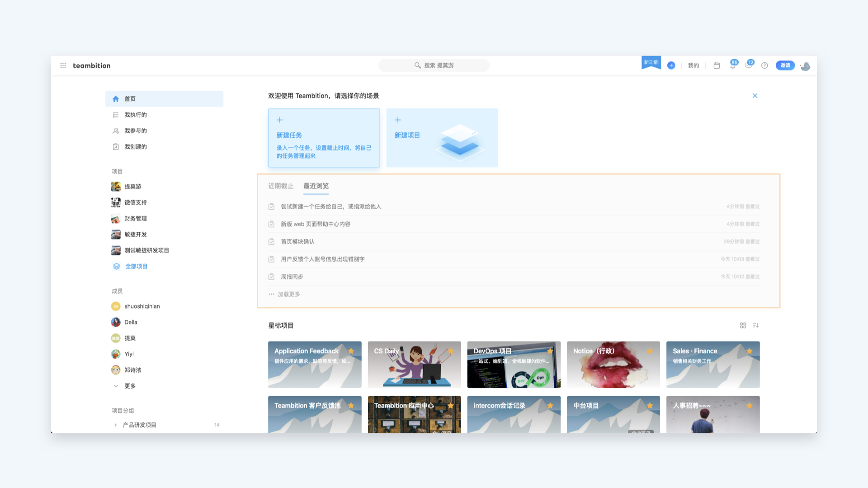
Task: Open CS Daily project card
Action: [414, 365]
